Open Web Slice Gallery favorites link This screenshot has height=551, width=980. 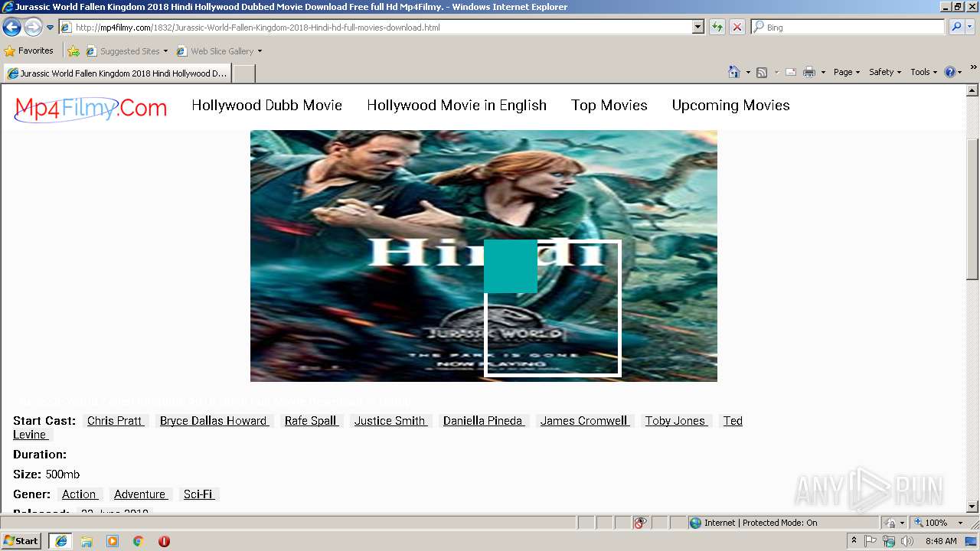tap(220, 51)
